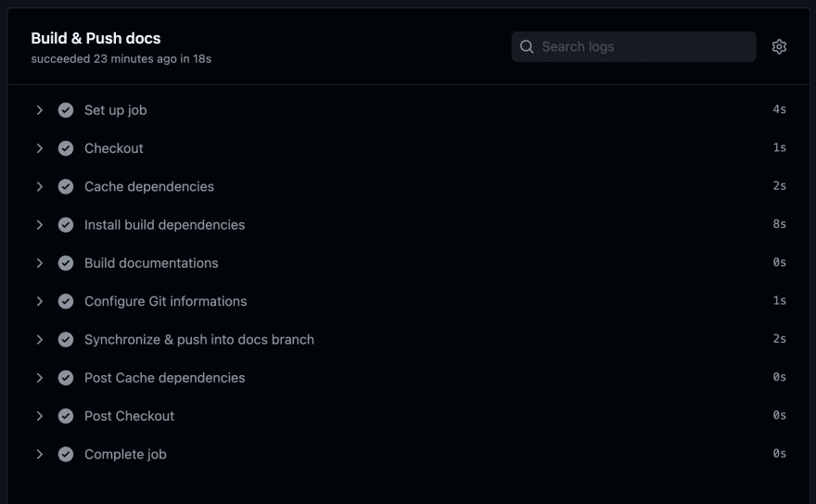Click the magnifier icon in search logs
This screenshot has height=504, width=816.
pyautogui.click(x=527, y=47)
